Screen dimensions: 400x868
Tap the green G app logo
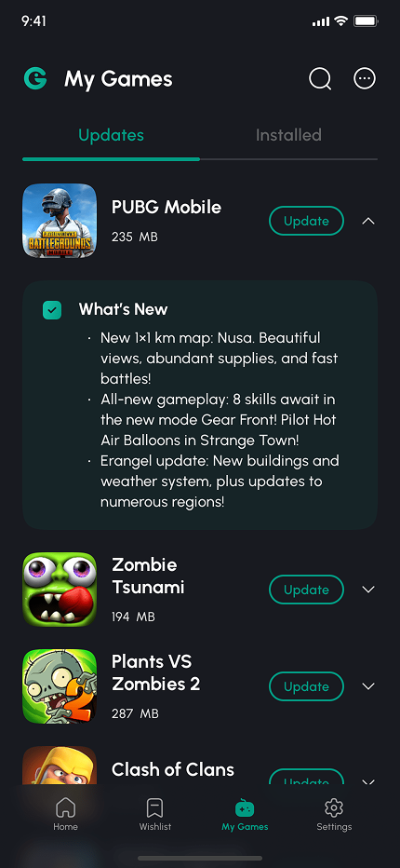click(x=35, y=78)
